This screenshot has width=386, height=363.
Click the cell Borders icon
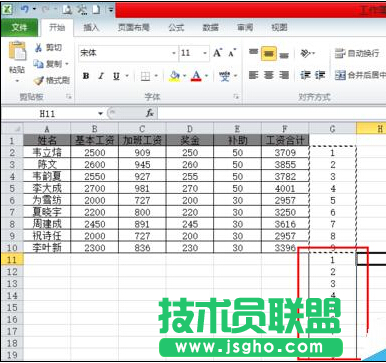[145, 76]
